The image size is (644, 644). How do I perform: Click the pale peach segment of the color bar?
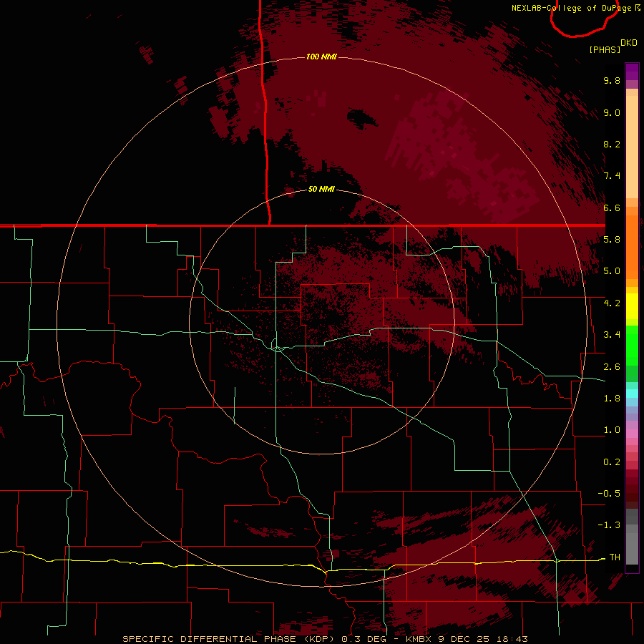(632, 147)
